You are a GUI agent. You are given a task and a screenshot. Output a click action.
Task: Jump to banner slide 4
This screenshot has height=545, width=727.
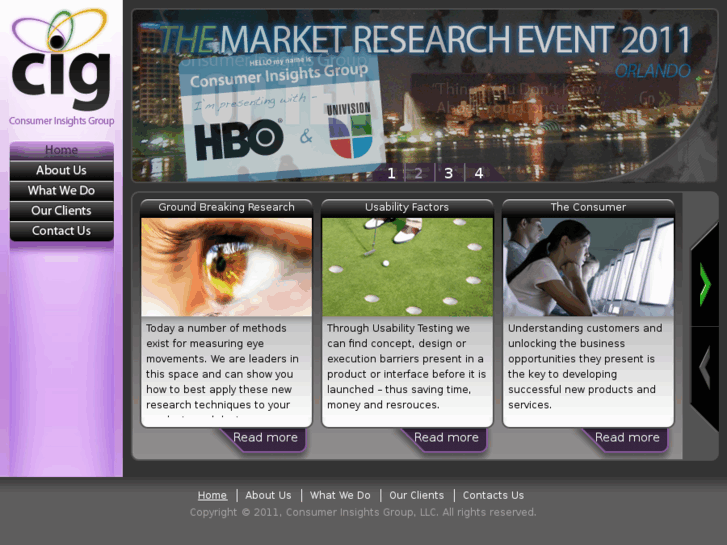(x=479, y=173)
